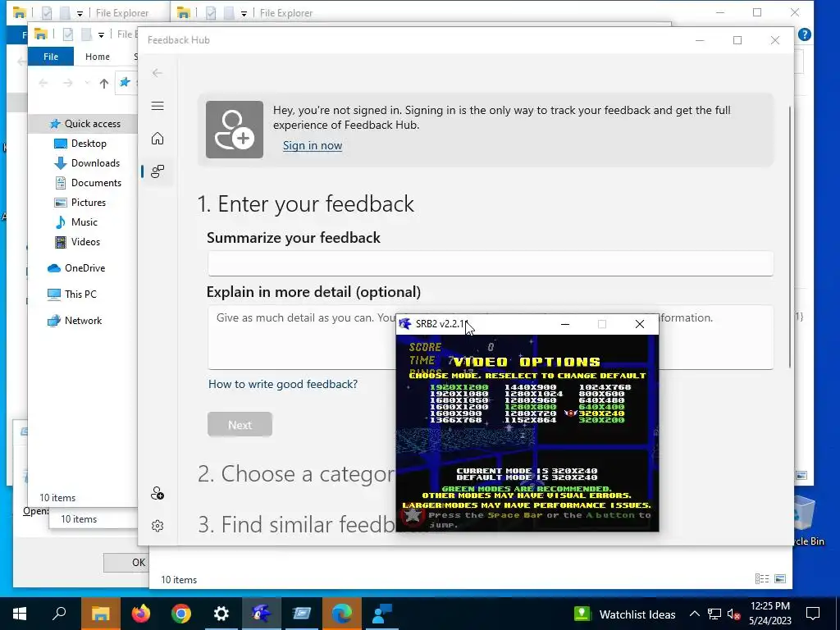Launch Firefox from taskbar

point(141,614)
